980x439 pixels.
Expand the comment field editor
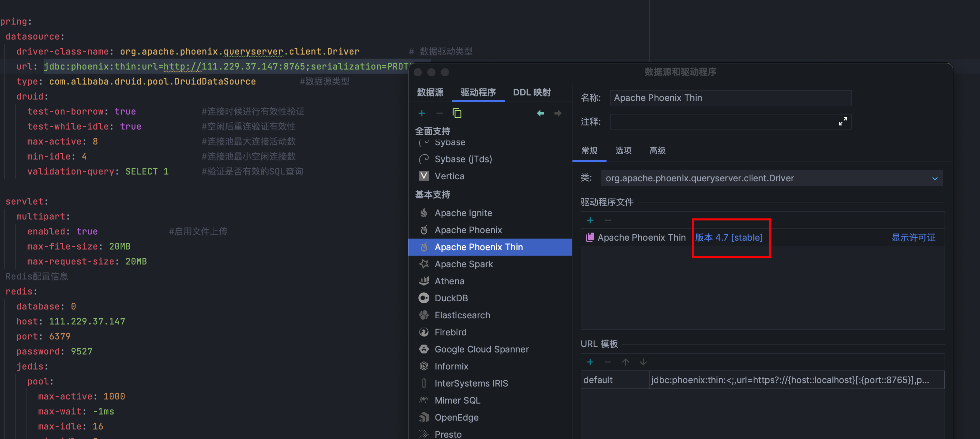[843, 121]
